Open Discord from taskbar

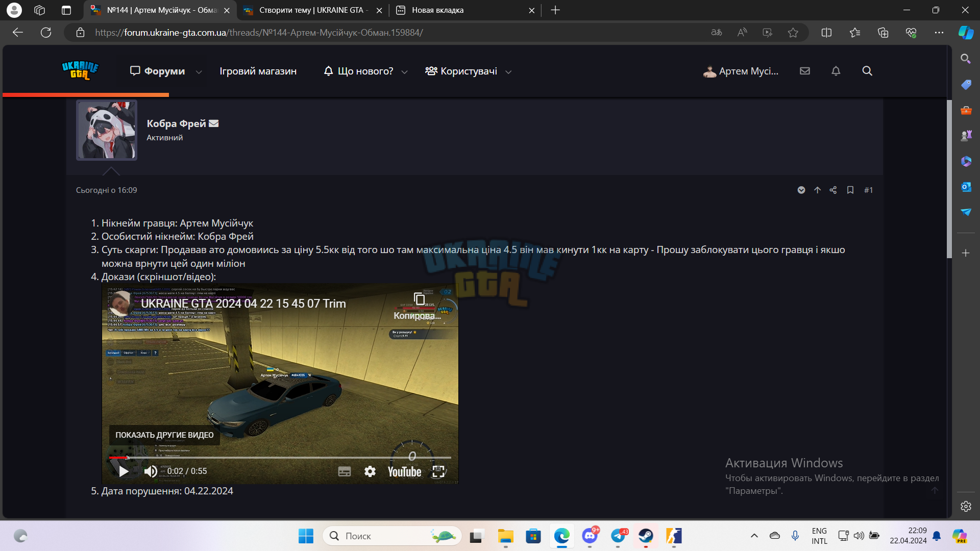point(590,536)
